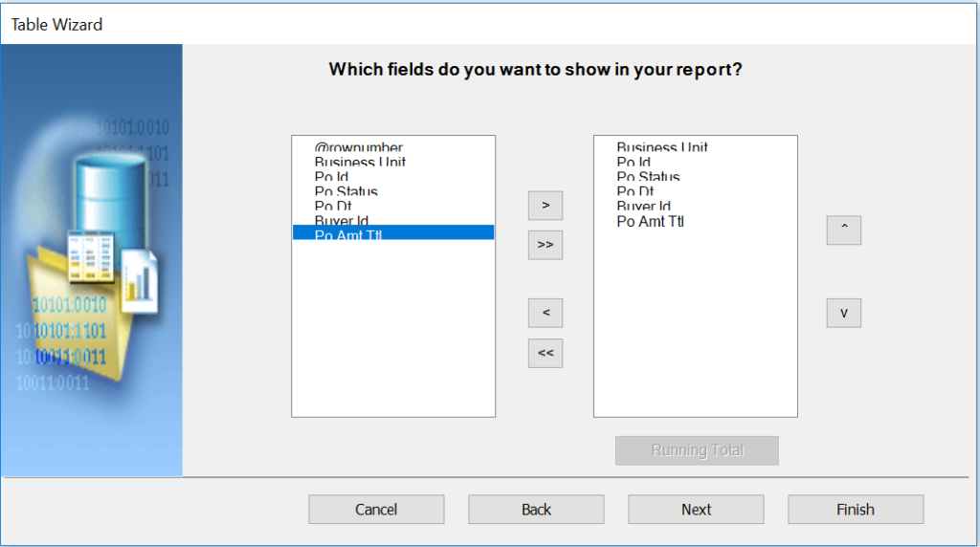This screenshot has height=547, width=980.
Task: Select Po Amt Ttl in chosen fields list
Action: (x=650, y=222)
